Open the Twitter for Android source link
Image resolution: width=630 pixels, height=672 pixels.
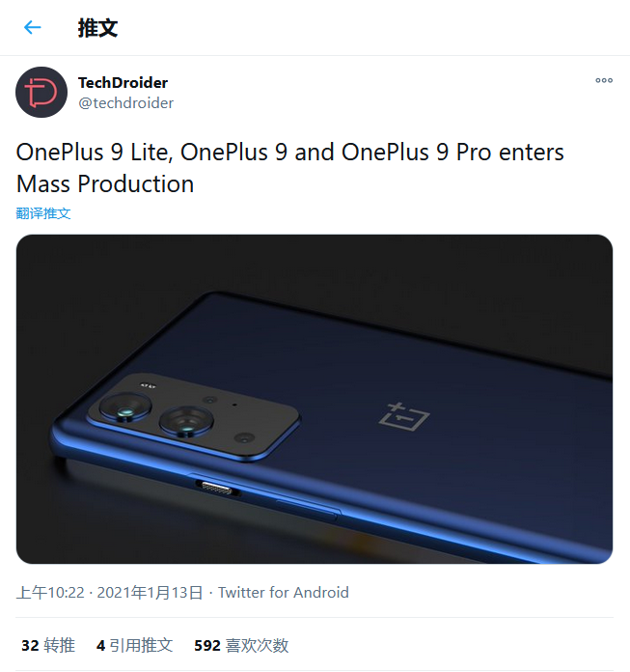[284, 592]
